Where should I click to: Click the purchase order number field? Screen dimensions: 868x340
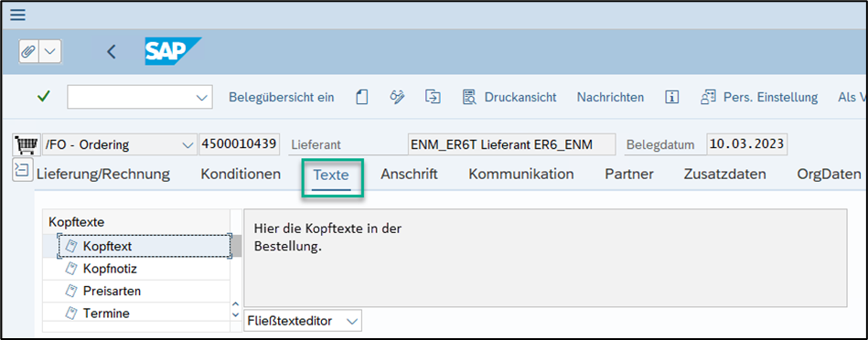tap(239, 144)
